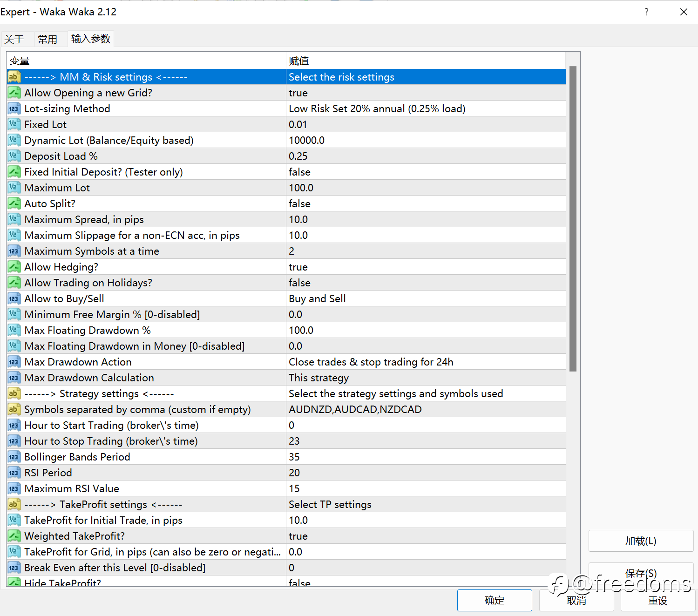This screenshot has width=698, height=616.
Task: Click the string icon beside TakeProfit settings header
Action: point(14,504)
